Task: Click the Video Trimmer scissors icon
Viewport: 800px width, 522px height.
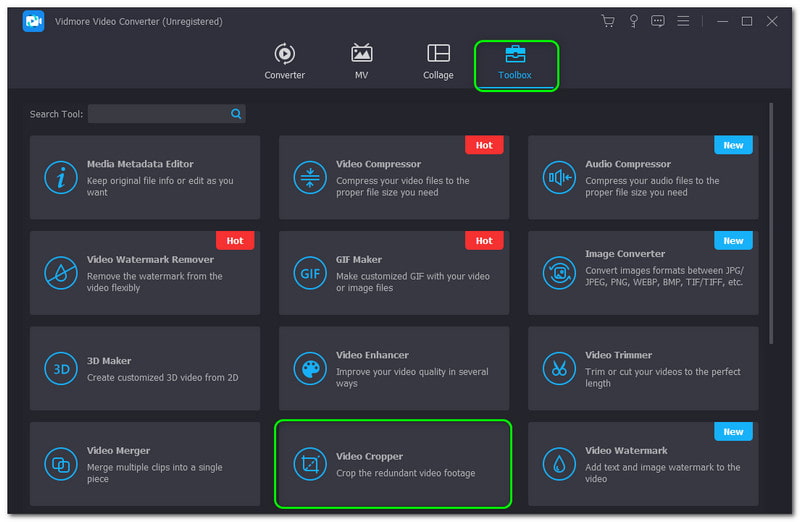Action: coord(559,368)
